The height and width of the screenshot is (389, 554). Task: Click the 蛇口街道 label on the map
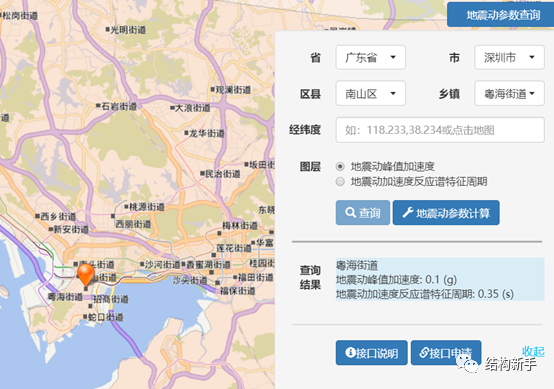(x=106, y=317)
